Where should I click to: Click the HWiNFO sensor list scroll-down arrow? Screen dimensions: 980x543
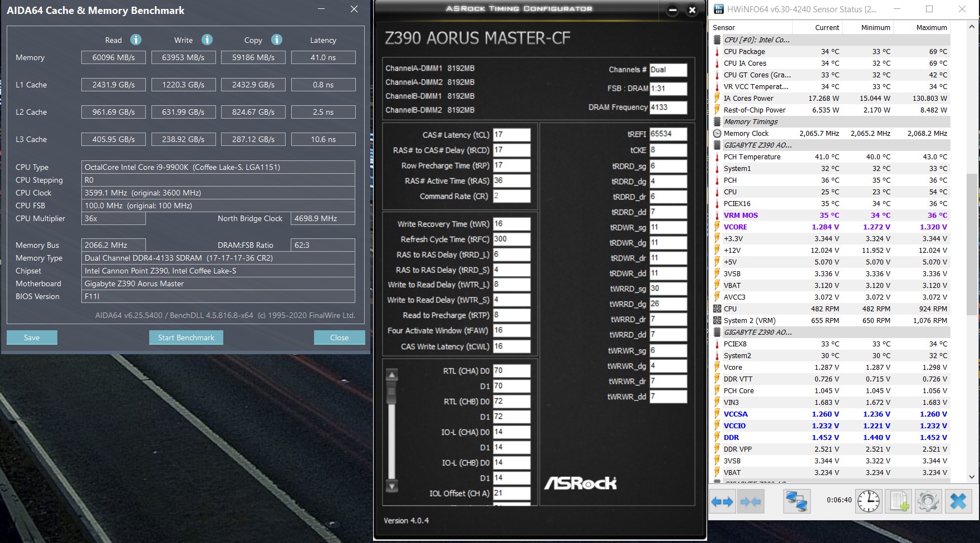click(972, 477)
